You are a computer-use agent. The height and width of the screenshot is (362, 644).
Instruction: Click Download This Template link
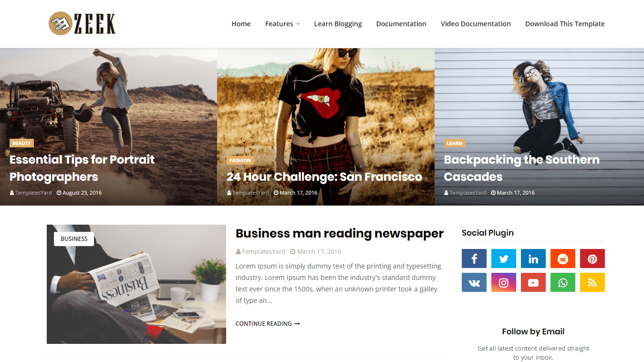coord(565,24)
